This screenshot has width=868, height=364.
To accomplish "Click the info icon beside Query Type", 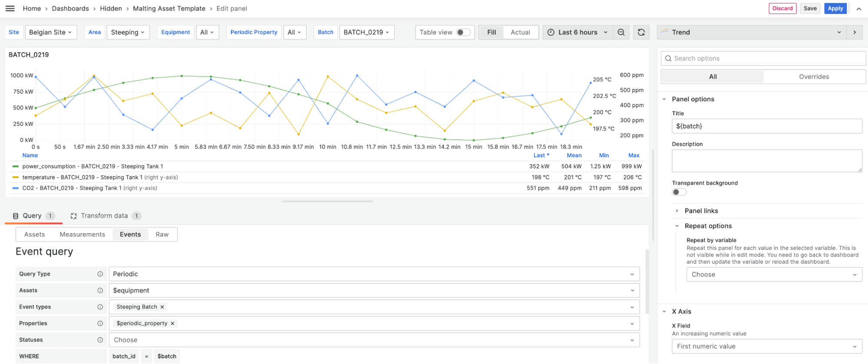I will tap(100, 274).
